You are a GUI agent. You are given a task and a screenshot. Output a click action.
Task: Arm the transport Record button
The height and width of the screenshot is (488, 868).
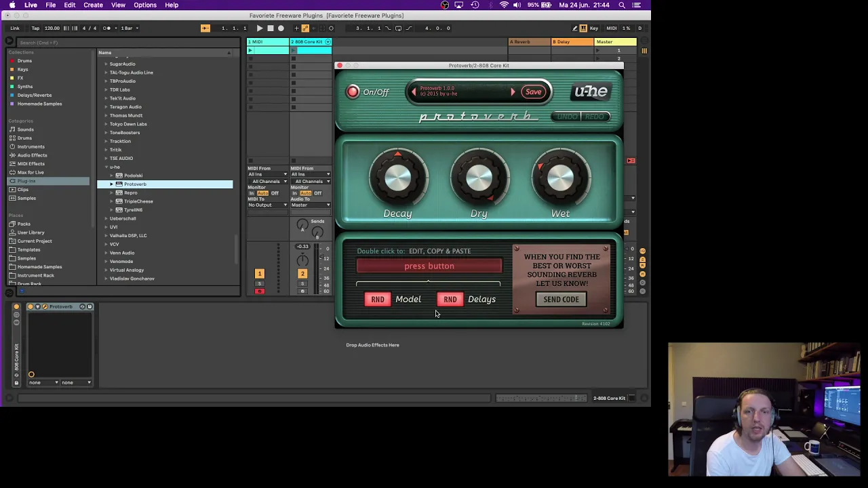(281, 28)
